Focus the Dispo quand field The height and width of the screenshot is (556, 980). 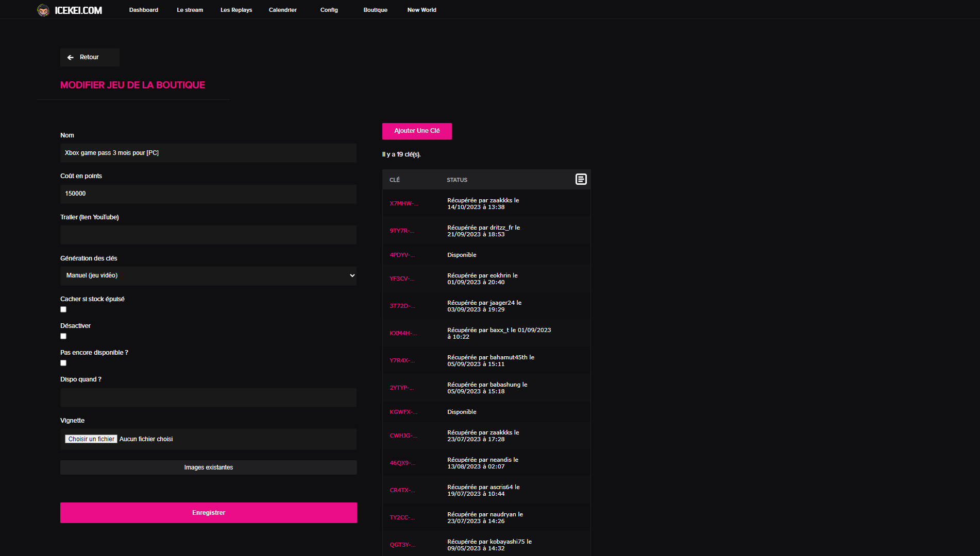pos(209,397)
